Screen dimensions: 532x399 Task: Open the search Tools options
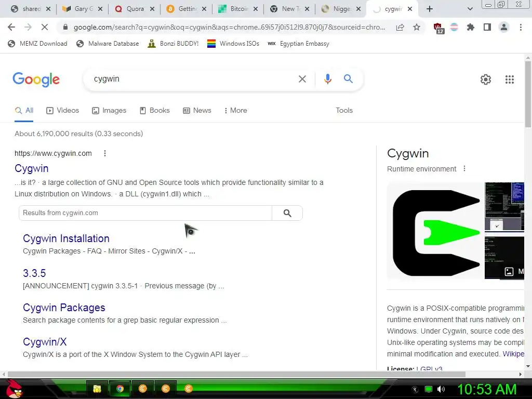344,111
